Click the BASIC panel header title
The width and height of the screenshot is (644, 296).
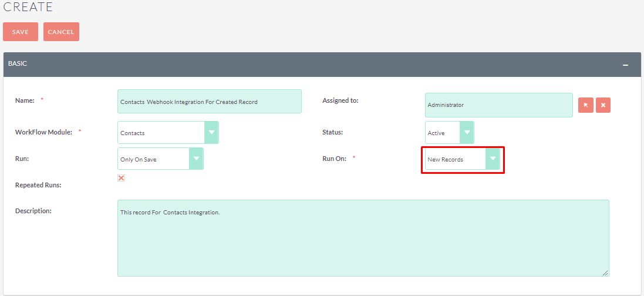[x=18, y=63]
